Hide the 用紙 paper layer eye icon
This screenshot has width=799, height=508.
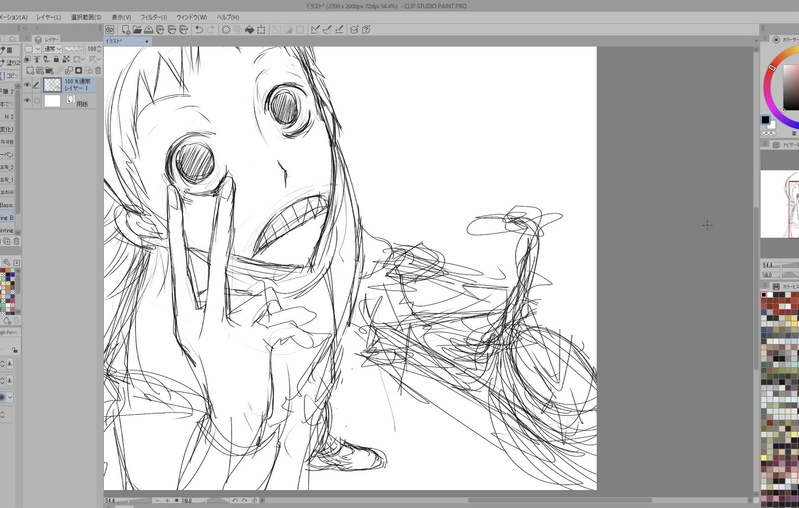pyautogui.click(x=27, y=100)
